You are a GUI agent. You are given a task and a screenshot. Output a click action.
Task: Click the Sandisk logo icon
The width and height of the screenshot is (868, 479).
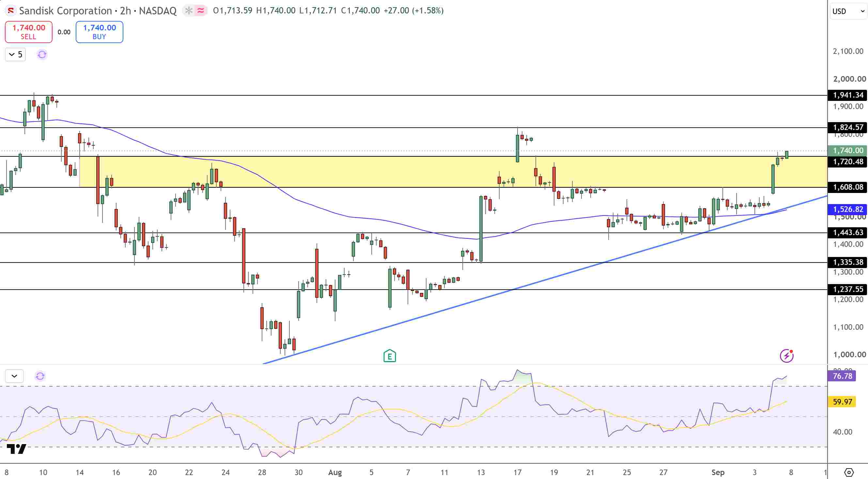(10, 11)
